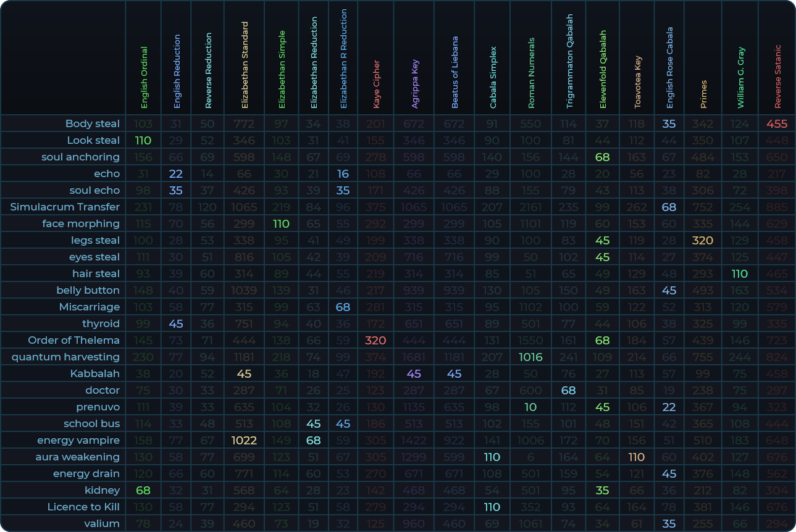Viewport: 796px width, 532px height.
Task: Click the Simulacrum Transfer row label
Action: coord(65,207)
